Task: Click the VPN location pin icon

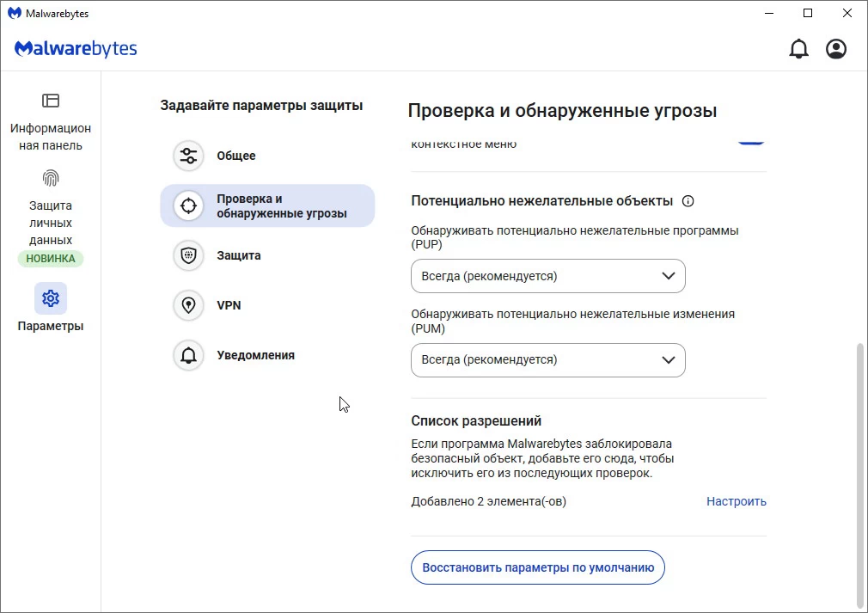Action: (x=188, y=305)
